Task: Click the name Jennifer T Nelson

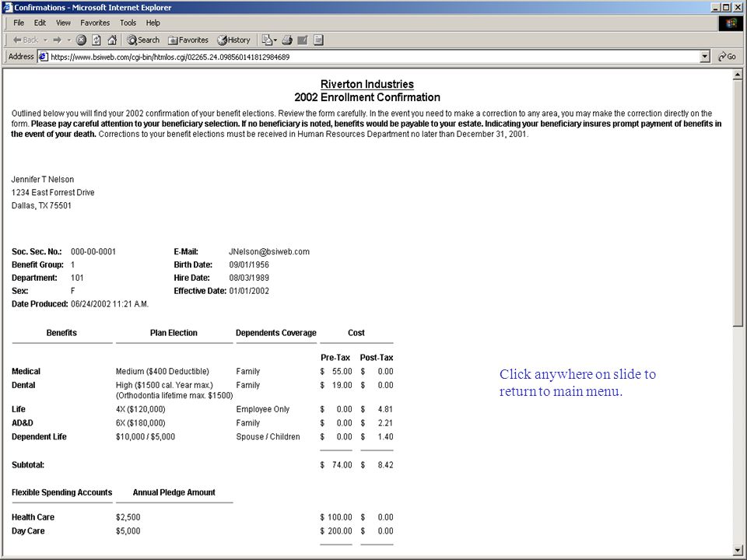Action: (42, 180)
